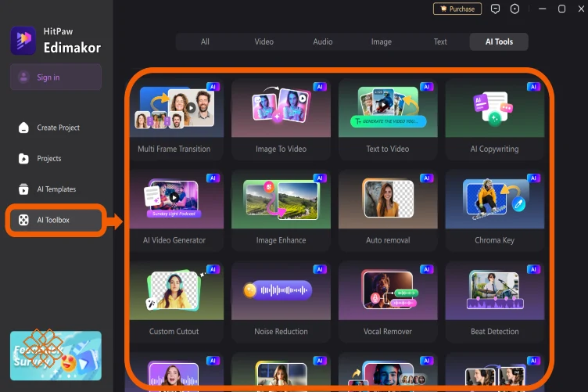Click the Custom Cutout label
588x392 pixels.
[x=174, y=331]
